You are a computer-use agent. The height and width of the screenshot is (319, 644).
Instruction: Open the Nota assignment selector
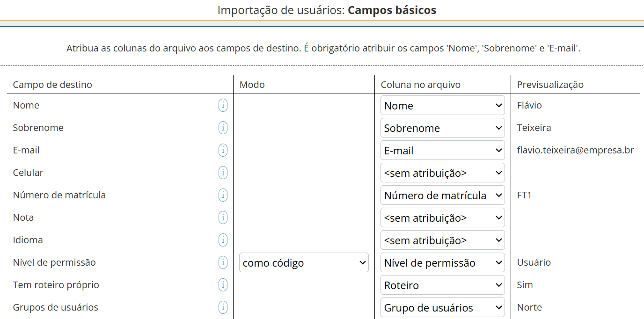click(442, 217)
